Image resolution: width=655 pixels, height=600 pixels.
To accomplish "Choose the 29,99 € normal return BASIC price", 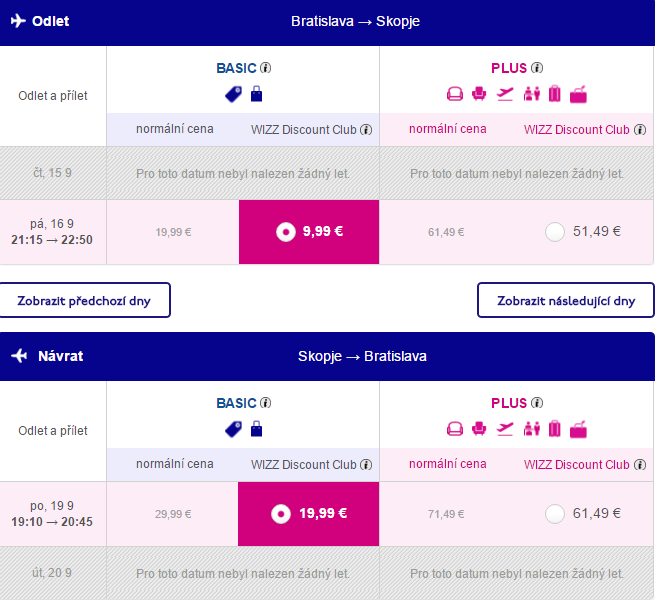I will coord(173,514).
